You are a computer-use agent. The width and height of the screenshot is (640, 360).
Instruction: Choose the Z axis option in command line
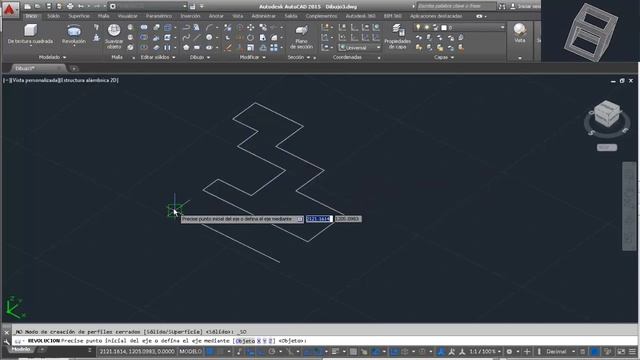[x=270, y=341]
